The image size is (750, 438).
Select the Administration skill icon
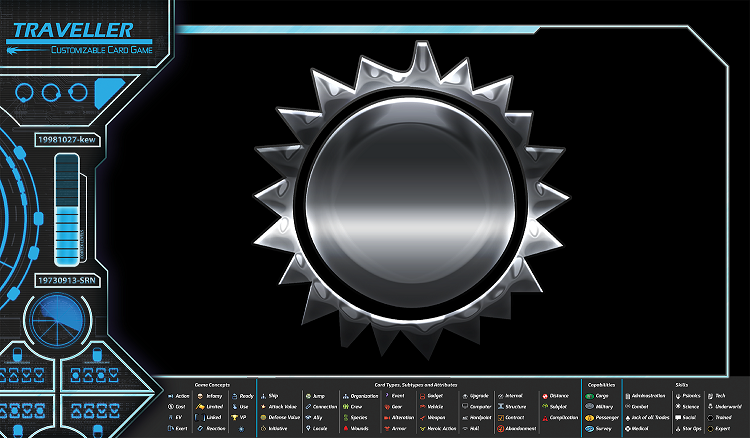point(628,396)
